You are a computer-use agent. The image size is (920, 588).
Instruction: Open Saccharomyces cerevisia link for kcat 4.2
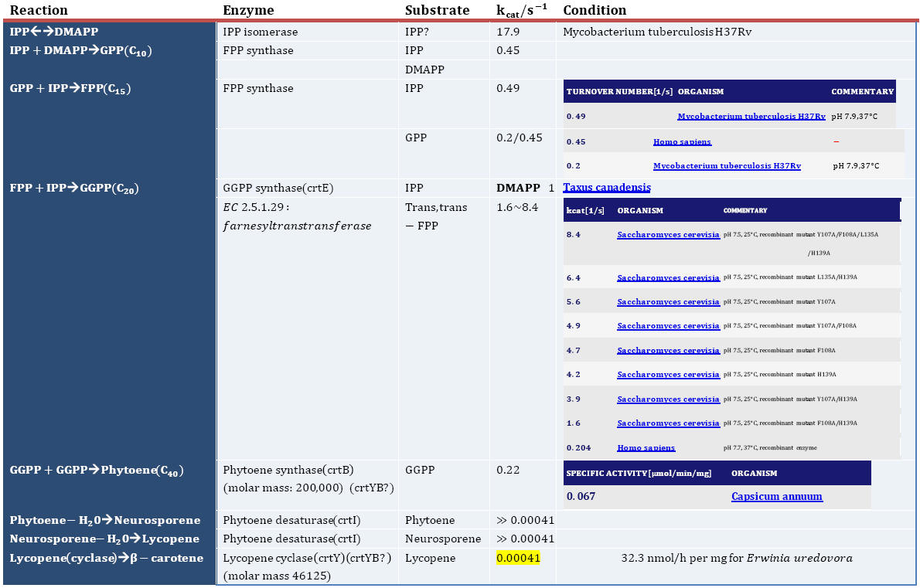tap(668, 375)
